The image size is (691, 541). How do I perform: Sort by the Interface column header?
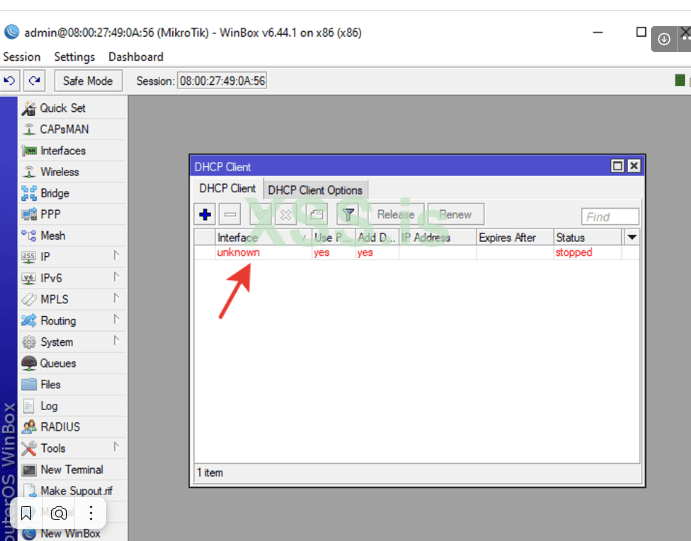(264, 237)
